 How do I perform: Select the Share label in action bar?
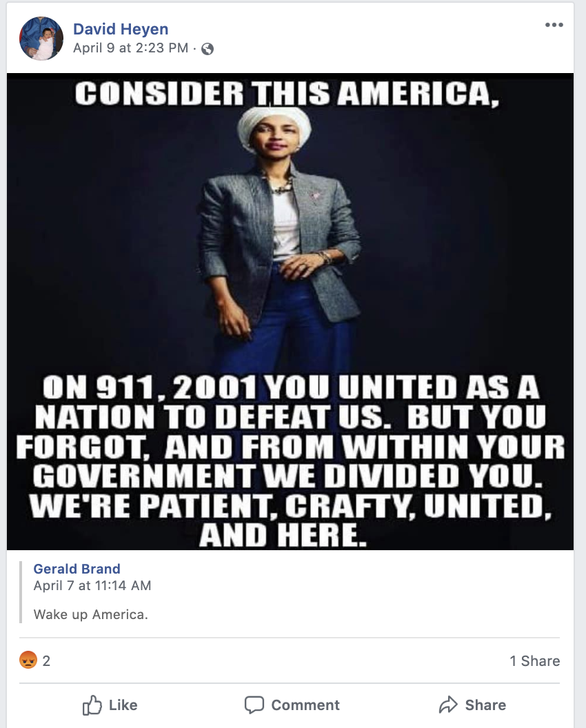pyautogui.click(x=485, y=705)
